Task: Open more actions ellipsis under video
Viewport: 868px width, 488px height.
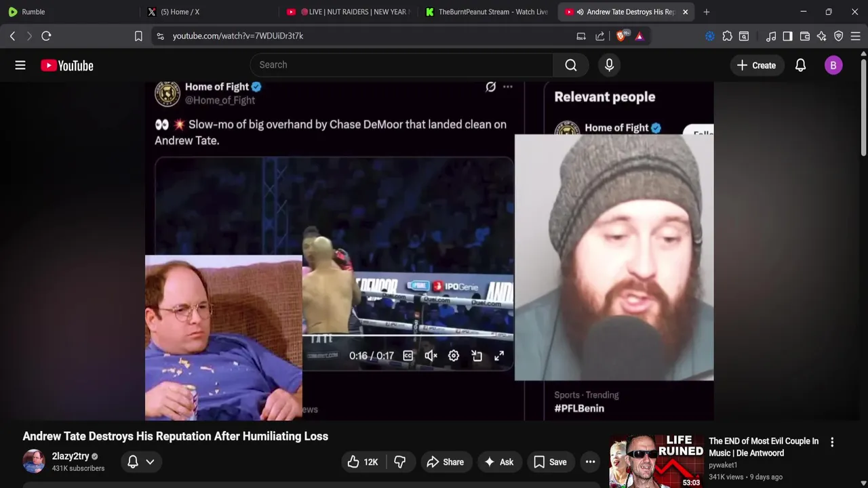Action: [x=590, y=462]
